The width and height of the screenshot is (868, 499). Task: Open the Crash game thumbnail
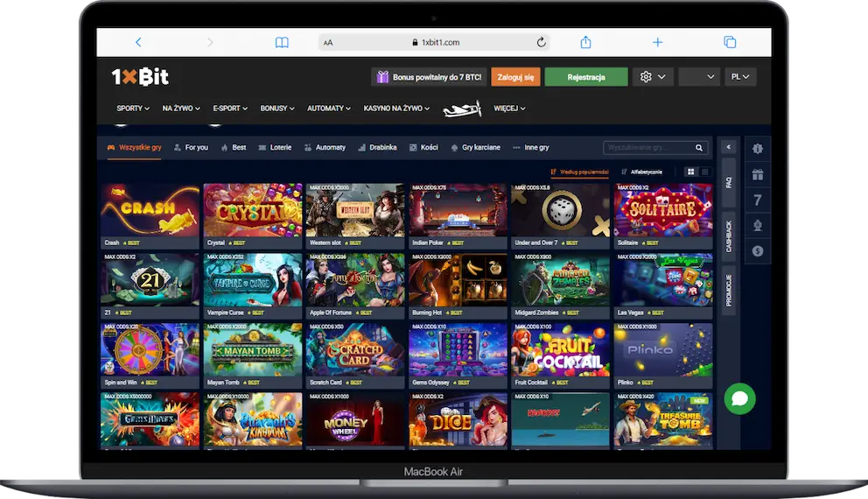tap(150, 210)
